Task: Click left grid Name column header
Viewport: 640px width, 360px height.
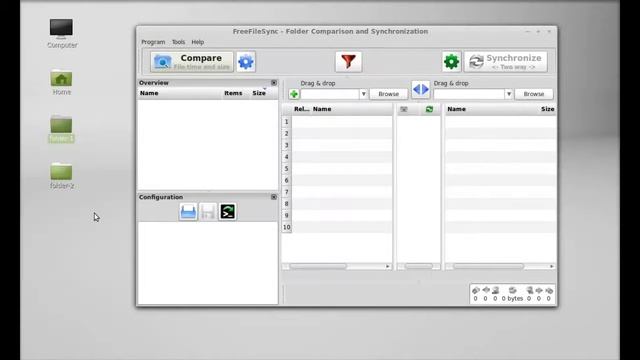Action: point(322,109)
